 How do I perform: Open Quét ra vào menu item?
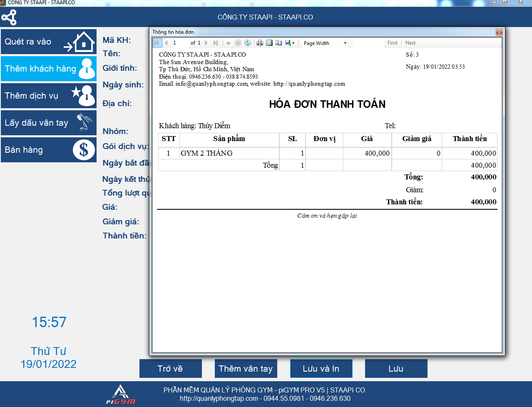point(49,42)
